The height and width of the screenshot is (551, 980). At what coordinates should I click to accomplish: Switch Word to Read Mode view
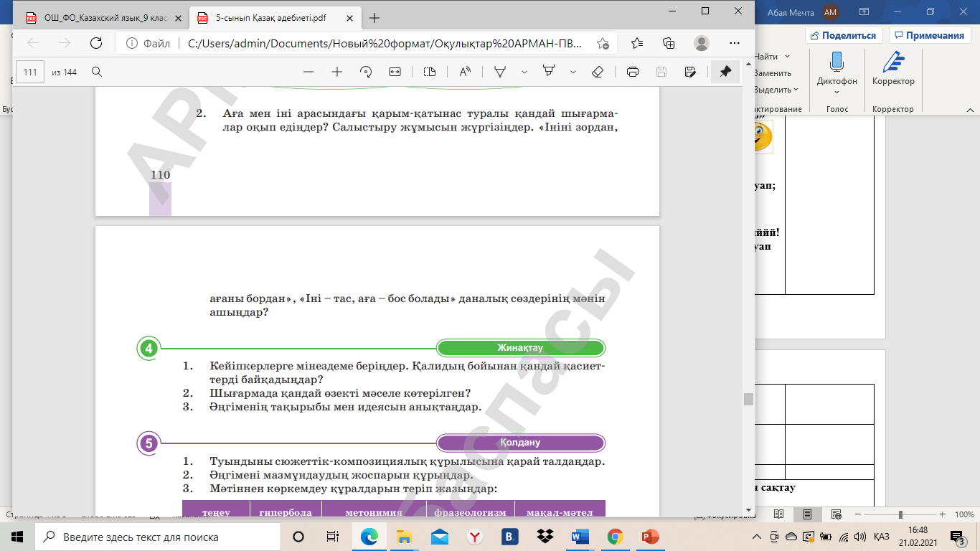click(778, 514)
